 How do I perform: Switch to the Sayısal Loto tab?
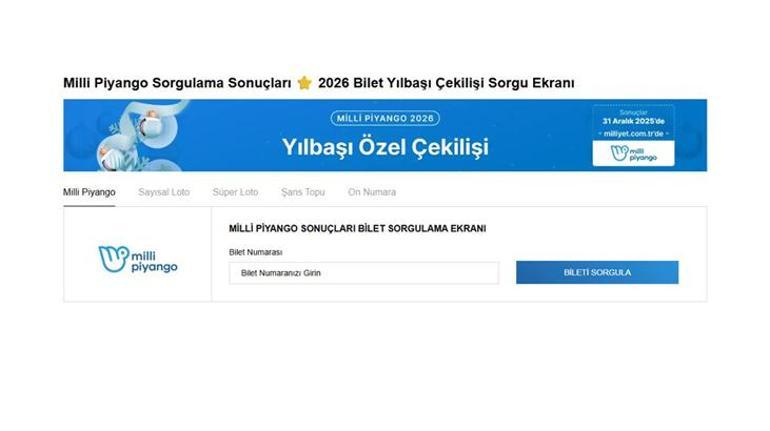click(164, 192)
